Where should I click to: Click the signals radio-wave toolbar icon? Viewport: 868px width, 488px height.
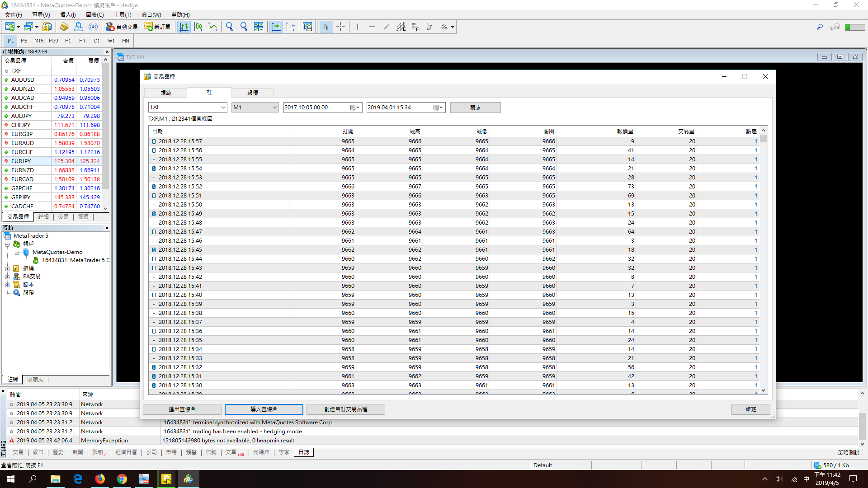(x=93, y=27)
